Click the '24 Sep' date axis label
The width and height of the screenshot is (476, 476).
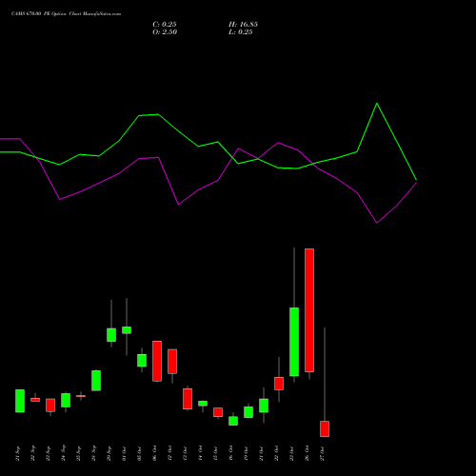click(64, 453)
